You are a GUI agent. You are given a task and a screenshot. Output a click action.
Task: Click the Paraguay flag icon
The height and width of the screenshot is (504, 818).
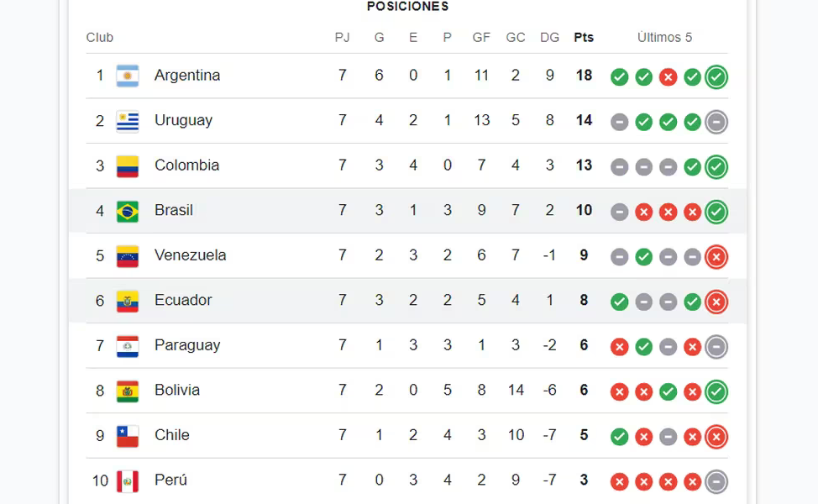[x=128, y=346]
